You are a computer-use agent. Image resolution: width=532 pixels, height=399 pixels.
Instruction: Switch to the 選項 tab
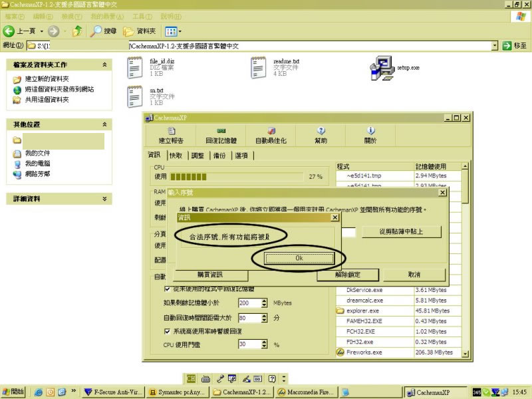[x=241, y=156]
